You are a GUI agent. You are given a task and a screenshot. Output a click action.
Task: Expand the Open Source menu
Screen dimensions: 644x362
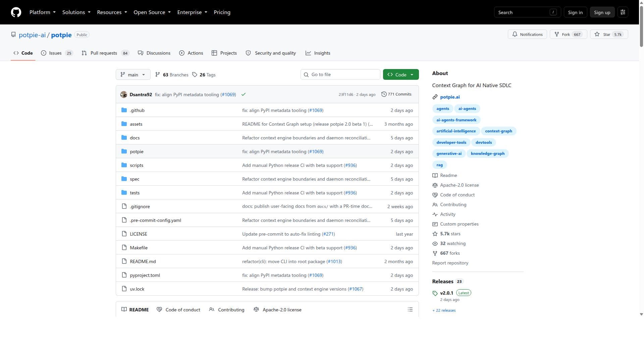(x=152, y=12)
